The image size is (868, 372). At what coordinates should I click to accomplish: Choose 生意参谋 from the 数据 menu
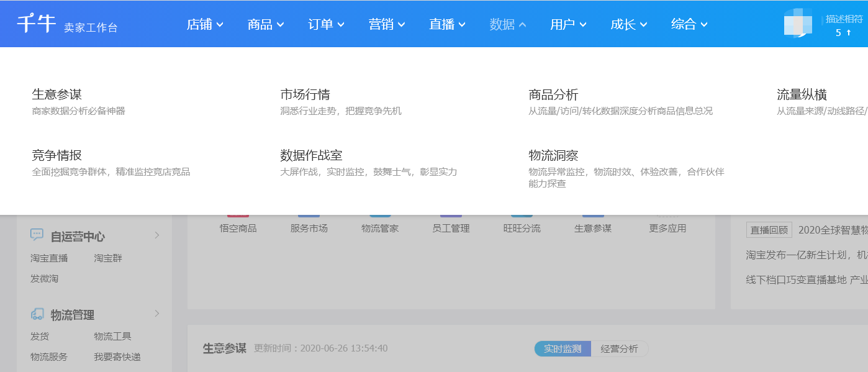(x=57, y=94)
